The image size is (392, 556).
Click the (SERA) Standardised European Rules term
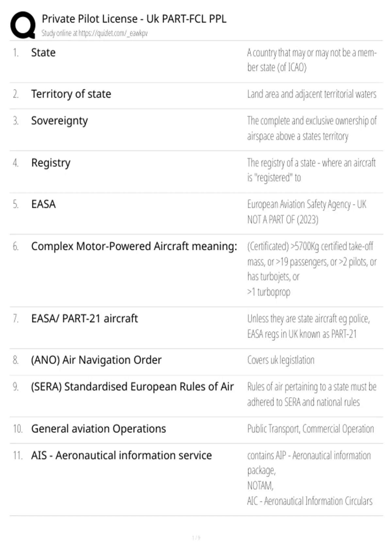132,387
